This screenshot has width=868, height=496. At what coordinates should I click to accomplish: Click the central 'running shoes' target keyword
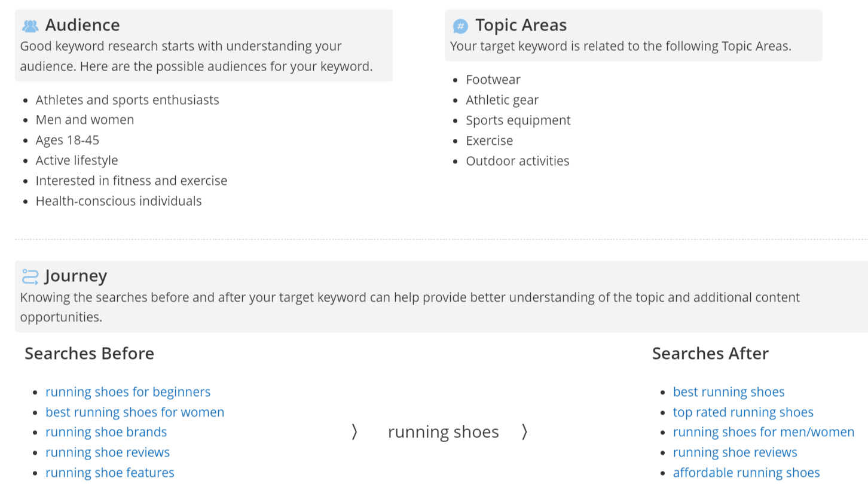pos(443,432)
